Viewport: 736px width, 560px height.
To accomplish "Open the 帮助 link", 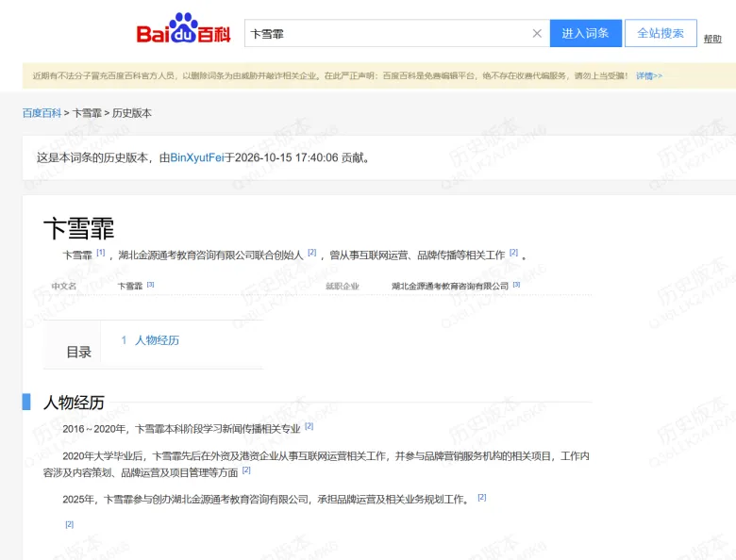I will coord(712,39).
